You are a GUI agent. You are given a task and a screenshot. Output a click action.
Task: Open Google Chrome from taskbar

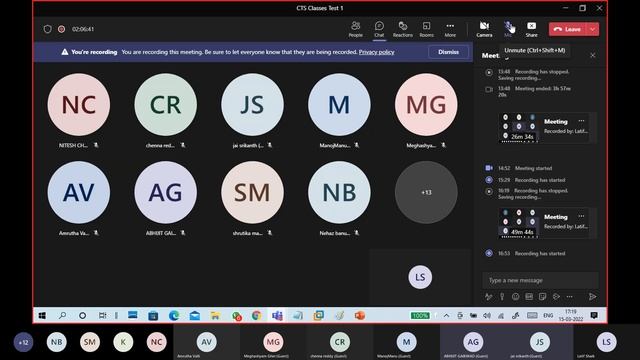click(256, 316)
